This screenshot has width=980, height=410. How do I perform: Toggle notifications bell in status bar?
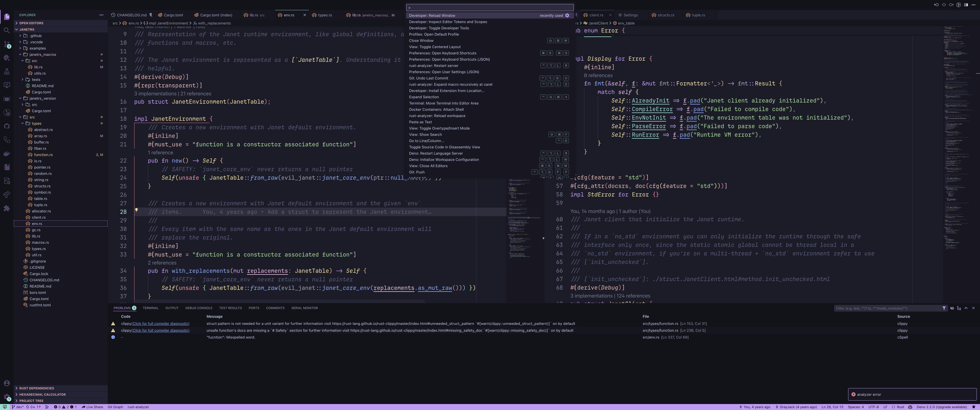point(974,407)
